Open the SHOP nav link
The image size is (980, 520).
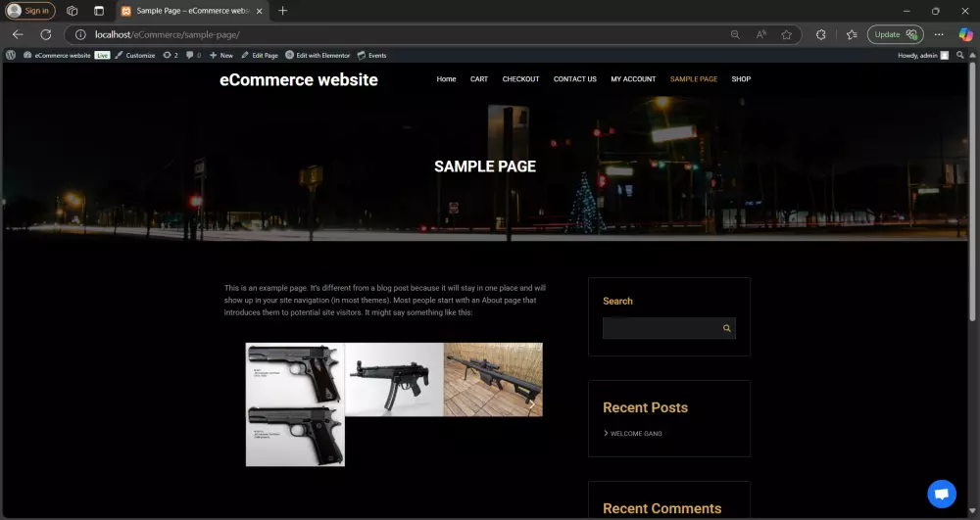point(741,79)
